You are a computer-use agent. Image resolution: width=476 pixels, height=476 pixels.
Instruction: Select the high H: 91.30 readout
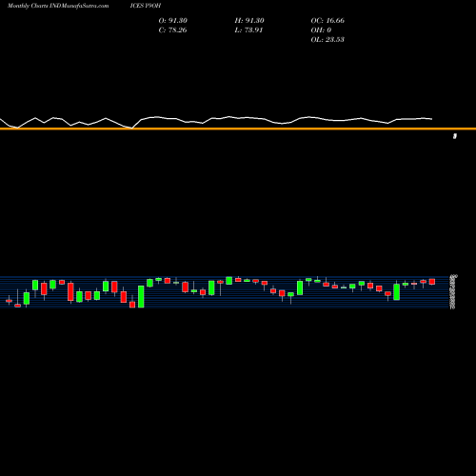point(249,20)
